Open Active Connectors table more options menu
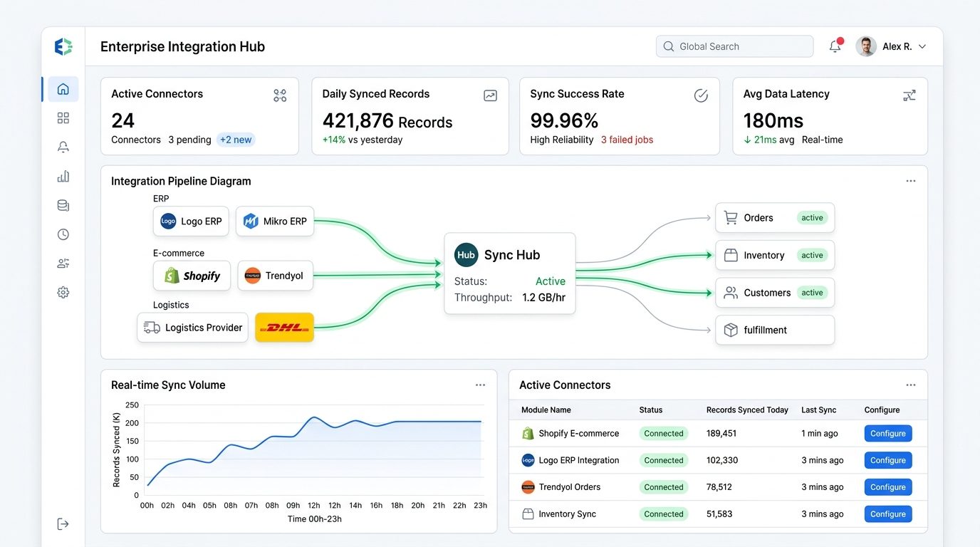This screenshot has height=547, width=980. click(x=911, y=385)
